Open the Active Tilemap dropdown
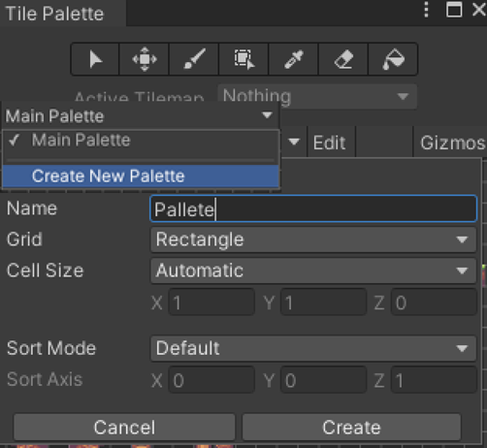Screen dimensions: 487x448 [317, 96]
